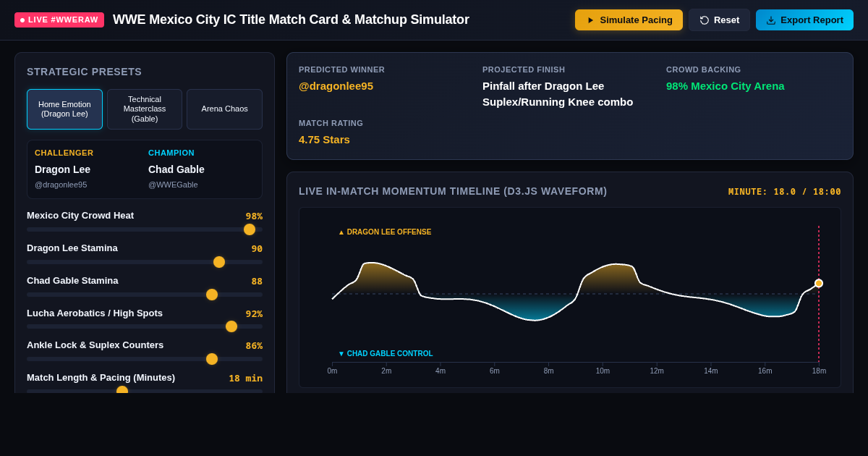868x456 pixels.
Task: Click the current-minute marker dot on waveform
Action: (819, 283)
